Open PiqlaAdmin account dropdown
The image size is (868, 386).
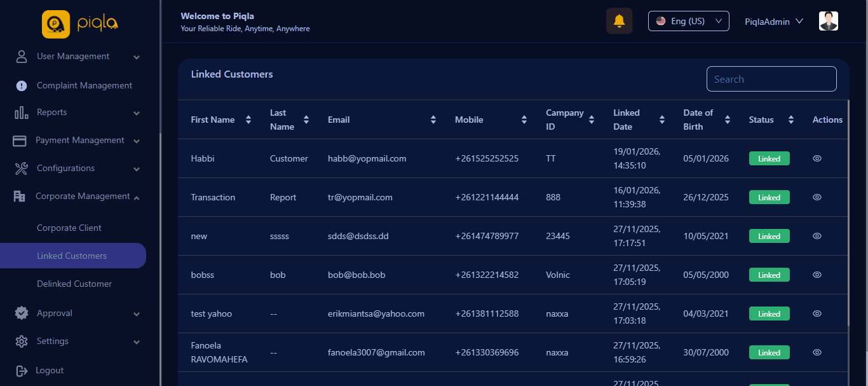coord(774,22)
